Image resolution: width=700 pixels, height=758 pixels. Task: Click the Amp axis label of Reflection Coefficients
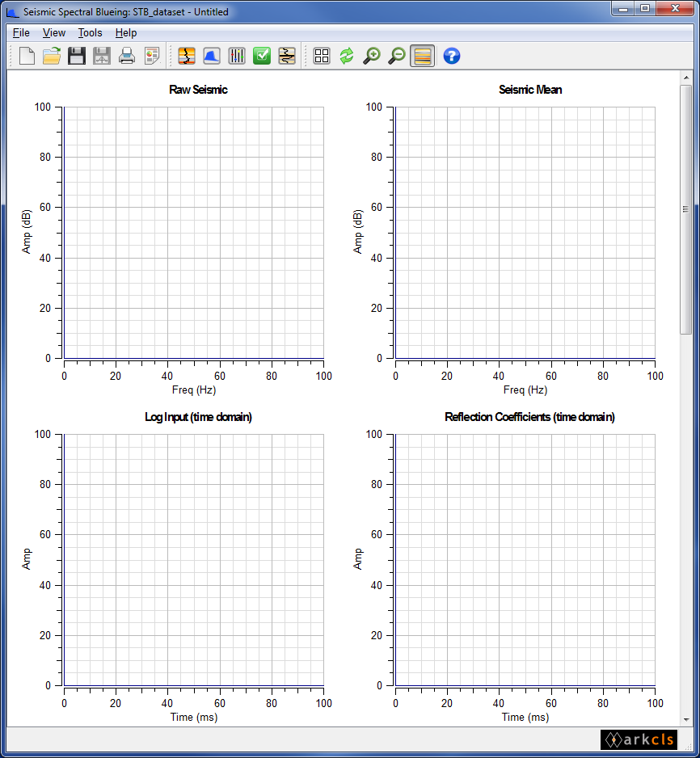coord(358,559)
